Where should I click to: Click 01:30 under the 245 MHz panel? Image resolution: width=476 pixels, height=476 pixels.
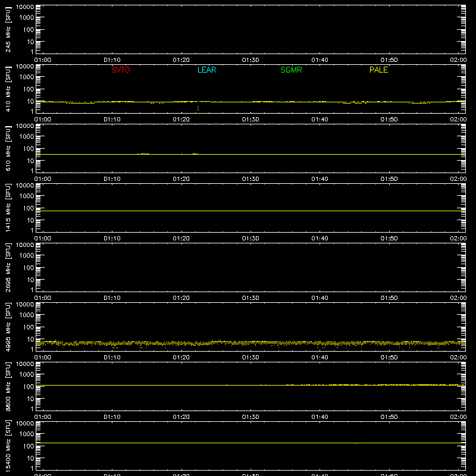[250, 60]
